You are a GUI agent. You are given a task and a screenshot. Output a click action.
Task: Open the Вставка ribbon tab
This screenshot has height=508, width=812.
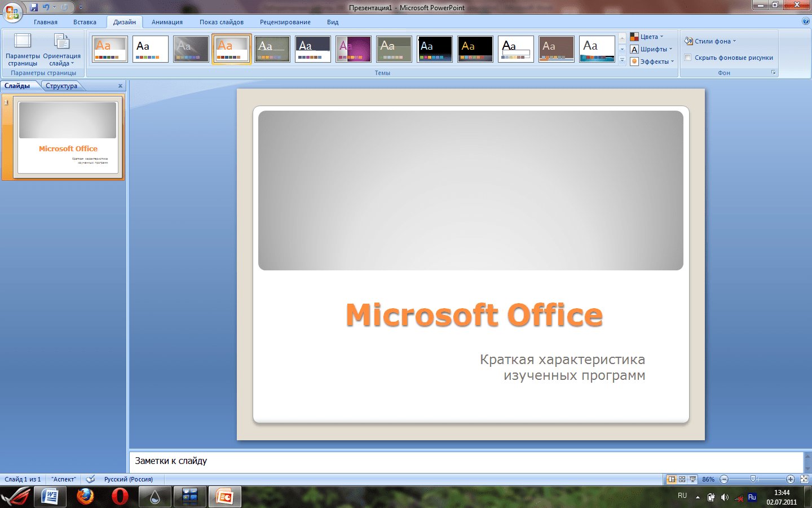tap(85, 22)
